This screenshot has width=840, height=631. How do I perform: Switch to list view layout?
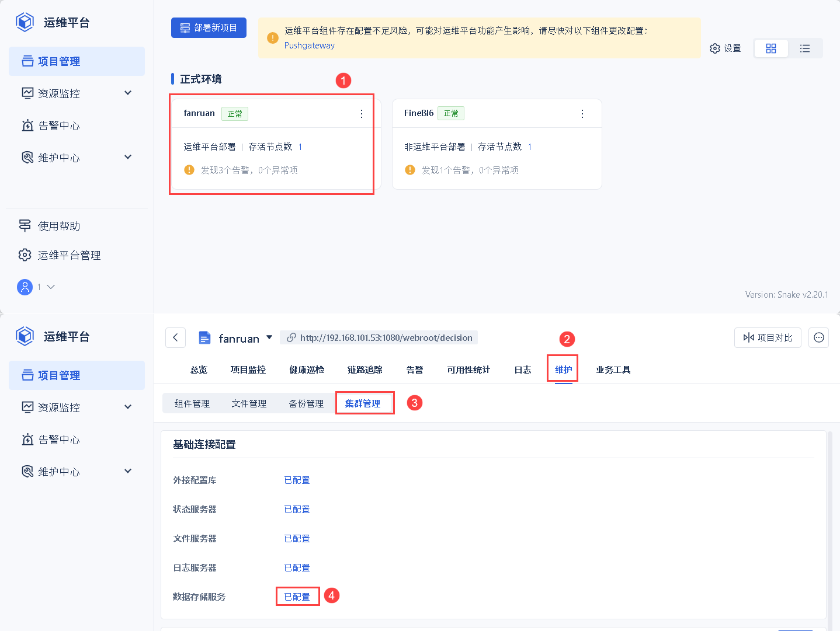(805, 48)
